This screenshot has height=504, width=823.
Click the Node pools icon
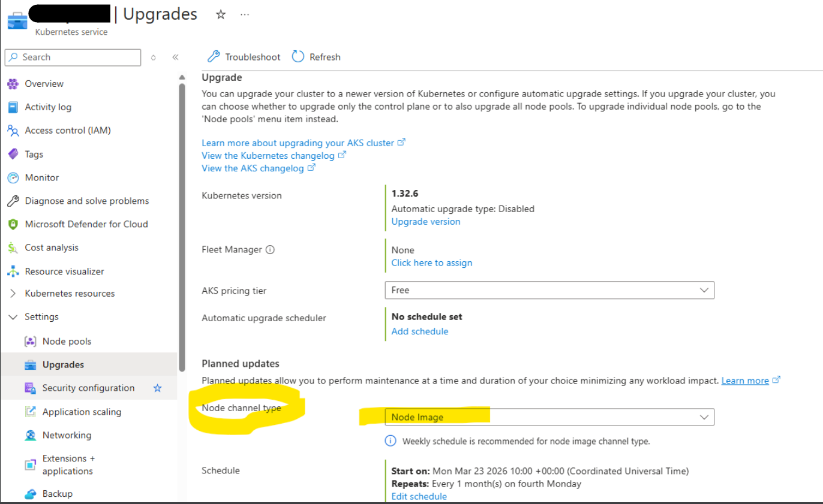31,342
